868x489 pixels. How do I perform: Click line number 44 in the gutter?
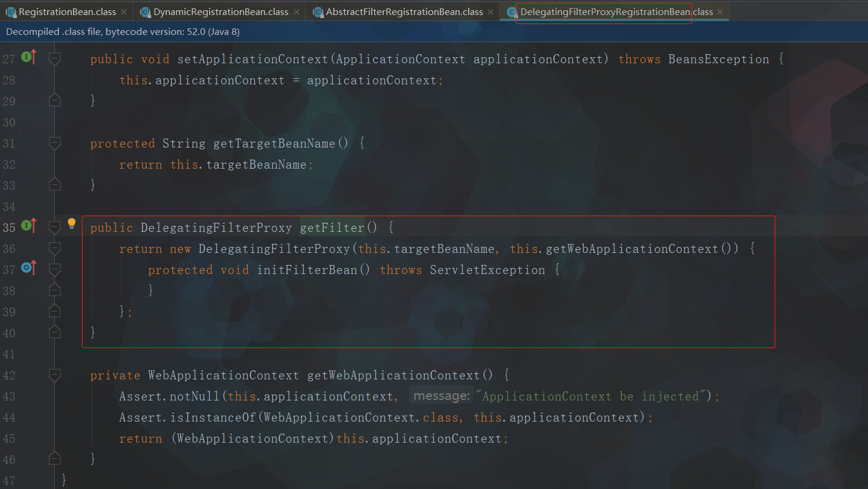pyautogui.click(x=9, y=417)
